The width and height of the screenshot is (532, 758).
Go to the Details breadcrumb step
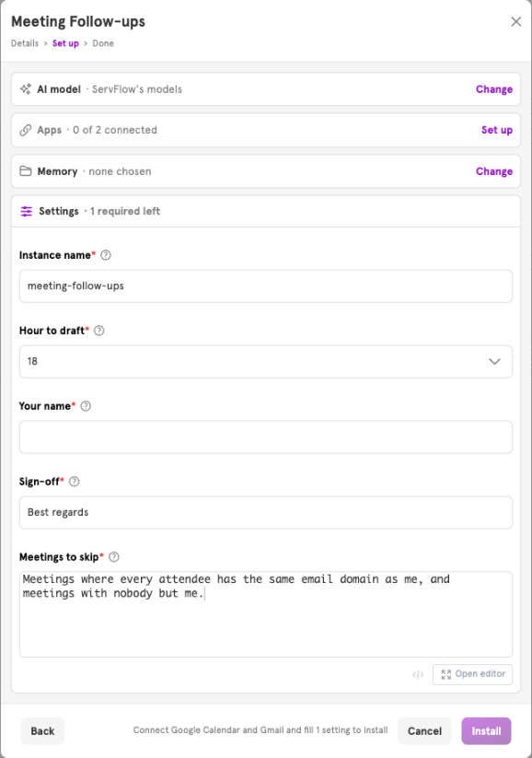[x=25, y=43]
